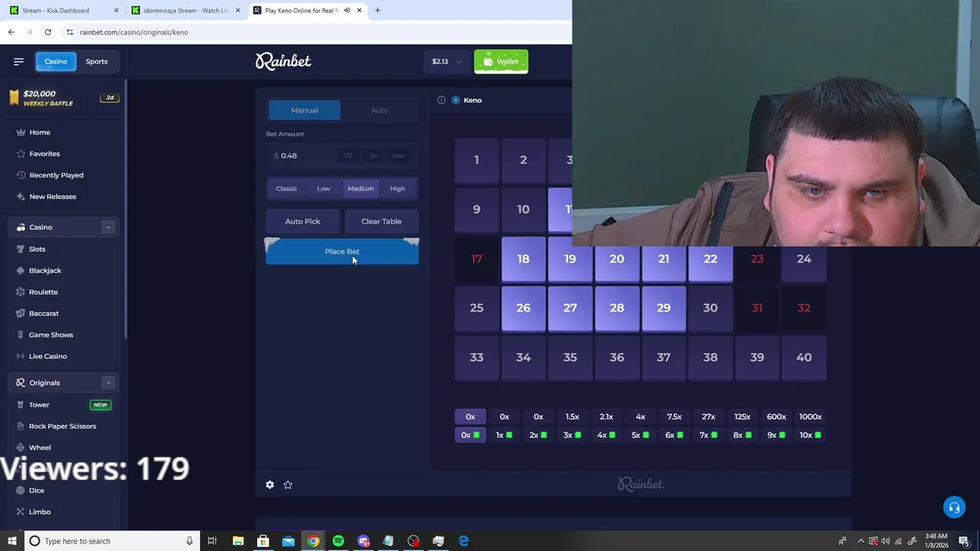Select Medium risk level
The image size is (980, 551).
(x=361, y=188)
